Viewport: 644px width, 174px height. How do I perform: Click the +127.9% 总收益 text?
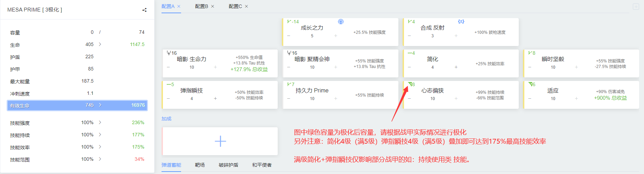249,69
